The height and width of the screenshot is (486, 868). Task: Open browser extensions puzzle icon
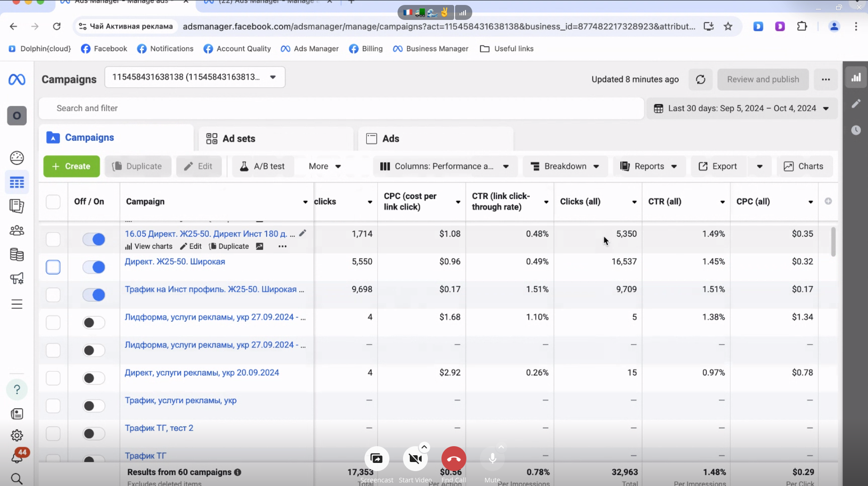tap(802, 26)
